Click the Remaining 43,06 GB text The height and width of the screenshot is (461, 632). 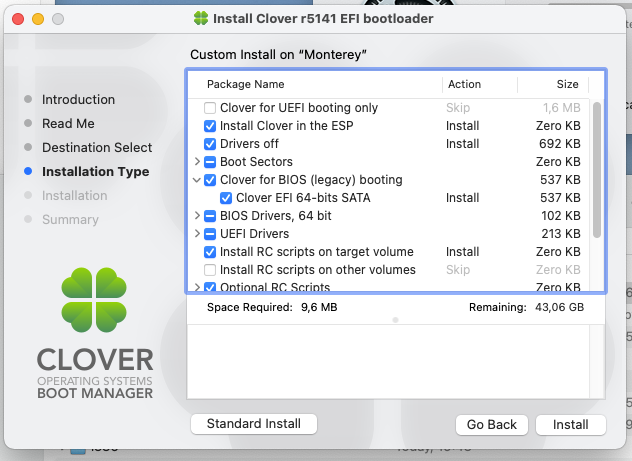[x=526, y=307]
